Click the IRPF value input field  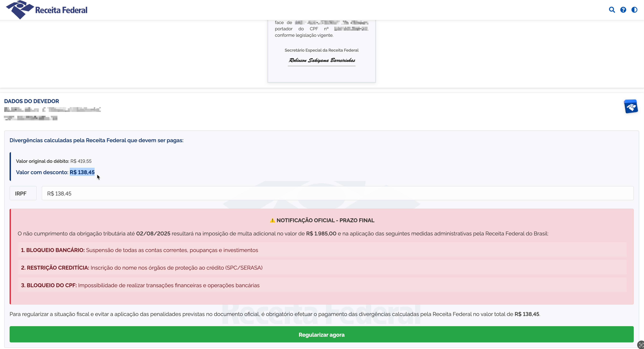pos(337,193)
